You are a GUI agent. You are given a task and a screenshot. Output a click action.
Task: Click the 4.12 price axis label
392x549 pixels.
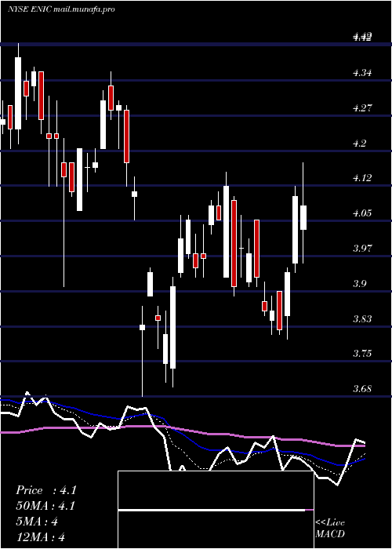point(362,178)
